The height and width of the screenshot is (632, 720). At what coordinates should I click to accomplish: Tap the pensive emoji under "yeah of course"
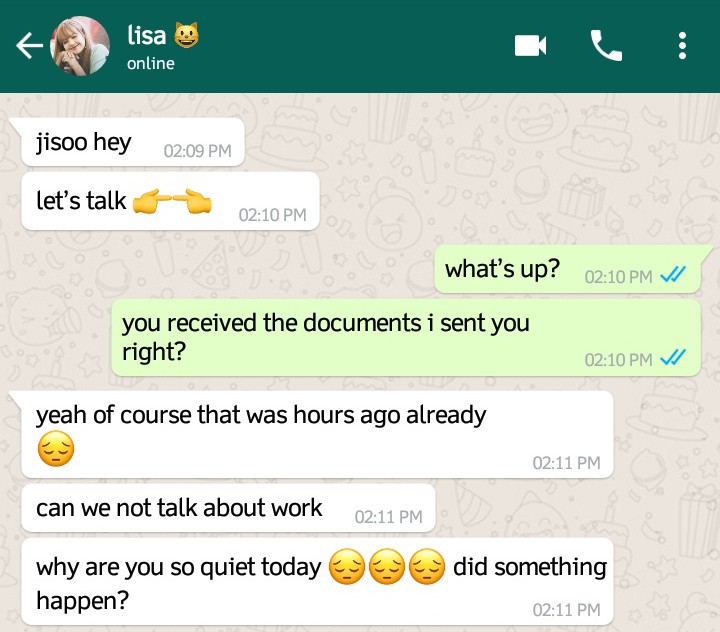[56, 449]
